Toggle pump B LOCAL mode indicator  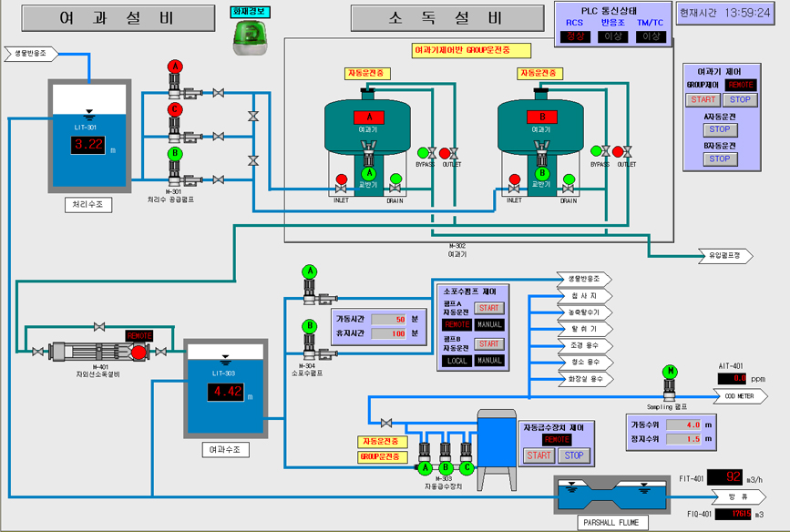click(x=456, y=361)
